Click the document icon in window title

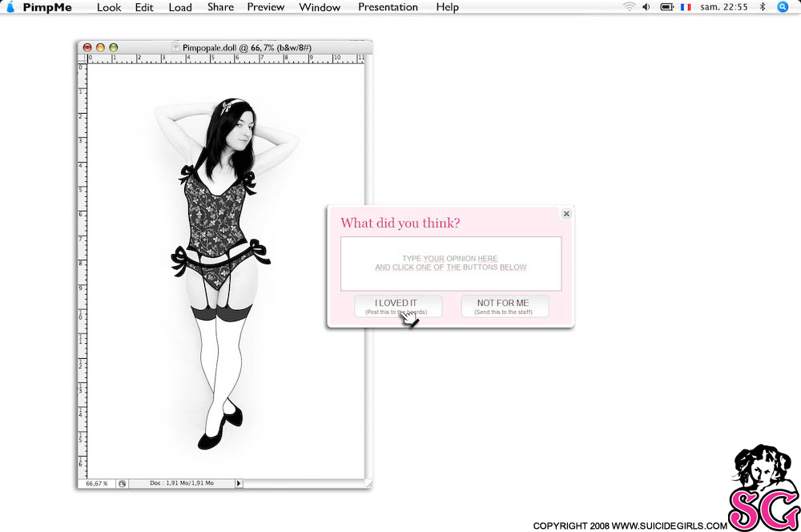[x=175, y=47]
